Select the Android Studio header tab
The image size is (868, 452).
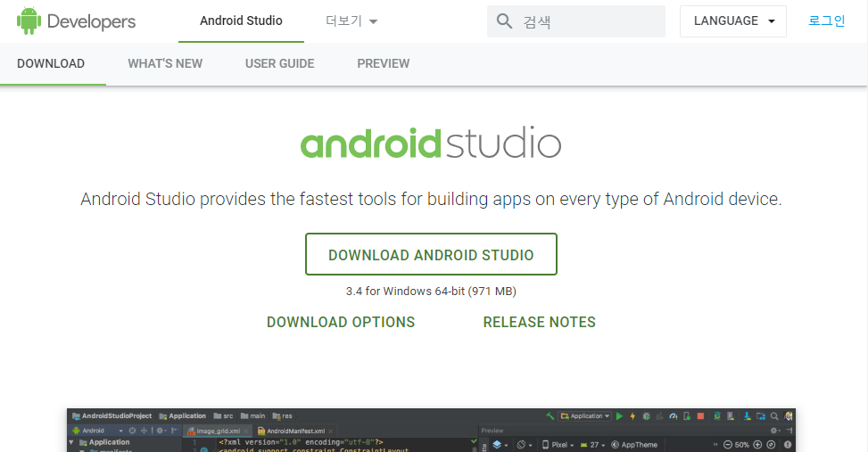(241, 21)
